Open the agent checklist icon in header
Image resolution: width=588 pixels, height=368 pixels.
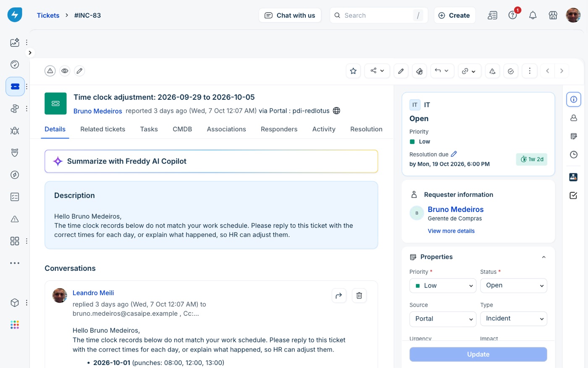click(x=492, y=16)
